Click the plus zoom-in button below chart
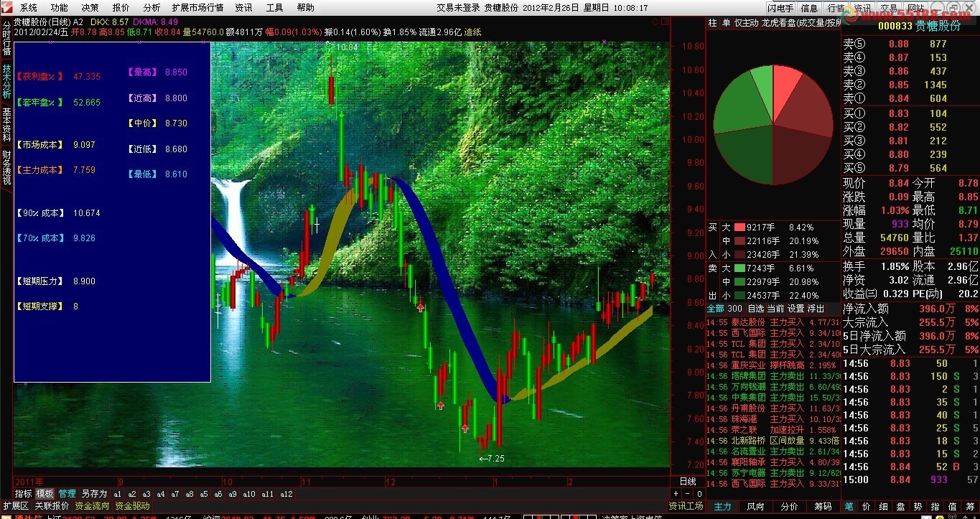 coord(676,494)
